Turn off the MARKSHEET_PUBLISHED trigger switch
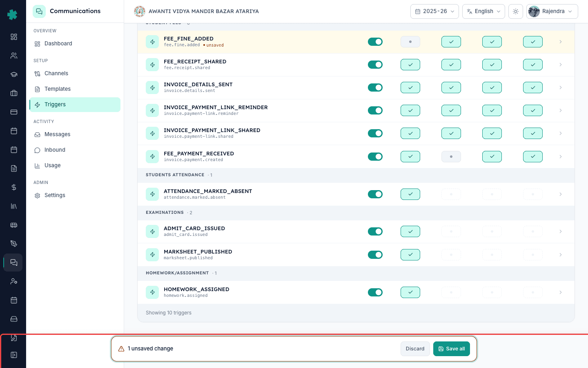This screenshot has height=368, width=588. tap(375, 255)
